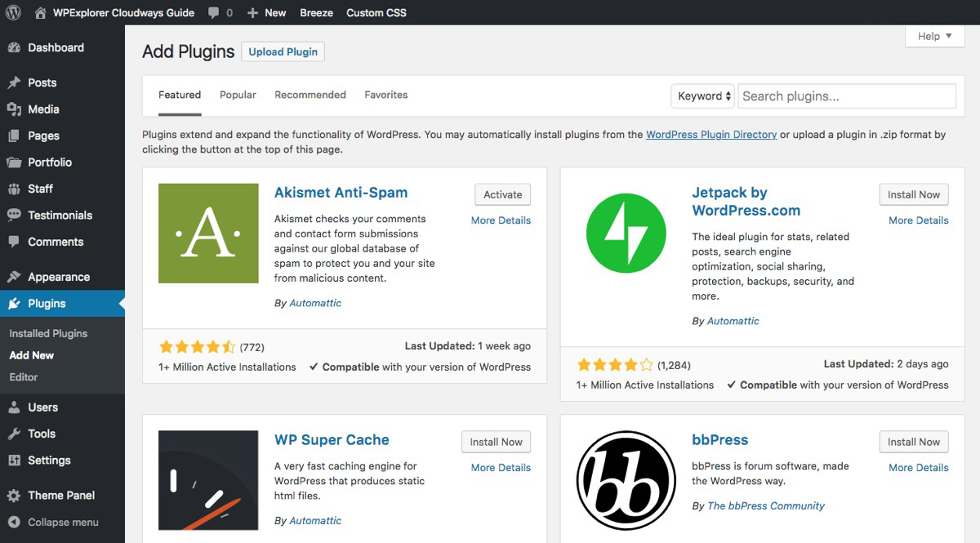The width and height of the screenshot is (980, 543).
Task: Click the Search plugins input field
Action: (847, 96)
